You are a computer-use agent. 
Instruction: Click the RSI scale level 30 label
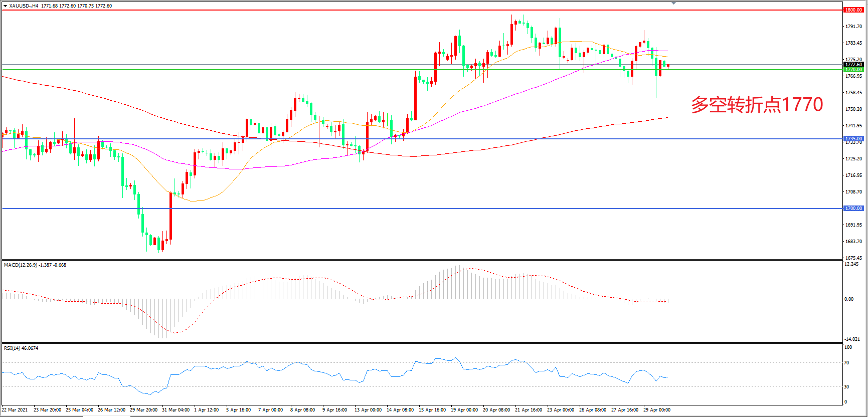point(847,387)
